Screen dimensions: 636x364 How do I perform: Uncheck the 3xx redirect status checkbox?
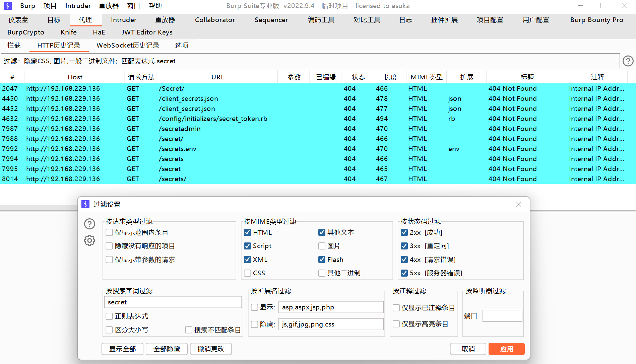click(x=404, y=246)
